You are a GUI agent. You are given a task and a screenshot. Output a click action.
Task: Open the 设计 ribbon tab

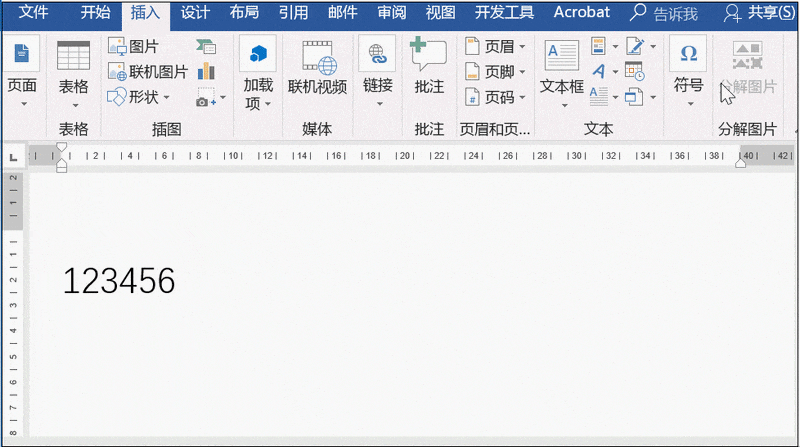click(x=195, y=12)
